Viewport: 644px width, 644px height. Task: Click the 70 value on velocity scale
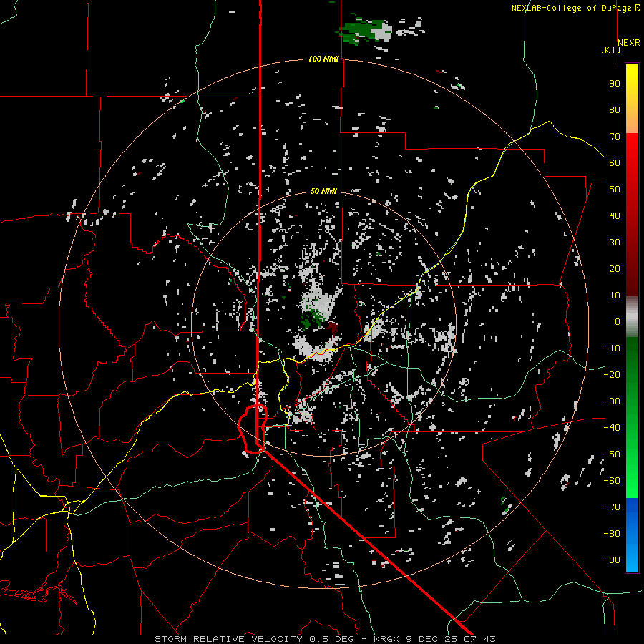pos(615,137)
